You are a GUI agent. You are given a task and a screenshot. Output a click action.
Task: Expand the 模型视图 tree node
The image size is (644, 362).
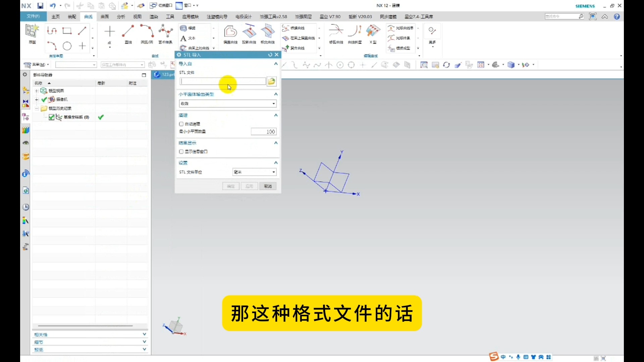coord(36,90)
